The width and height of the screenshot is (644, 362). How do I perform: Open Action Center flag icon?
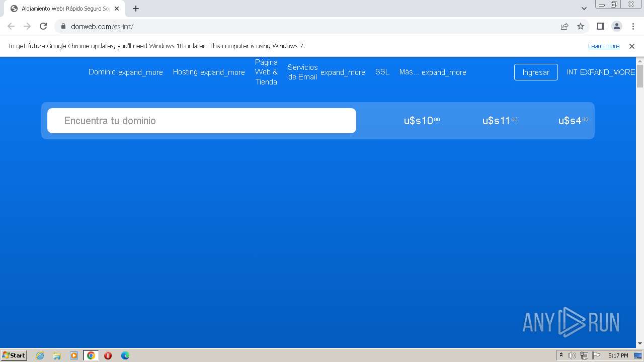pos(596,355)
